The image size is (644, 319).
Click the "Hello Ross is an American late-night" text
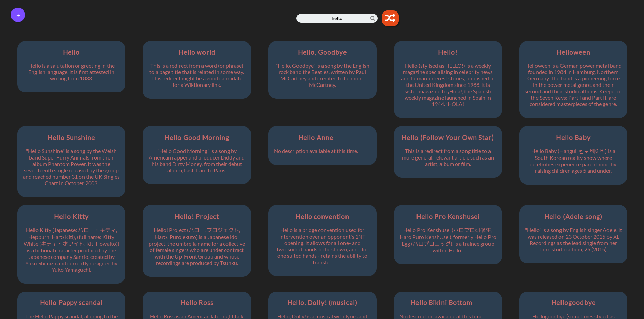197,316
